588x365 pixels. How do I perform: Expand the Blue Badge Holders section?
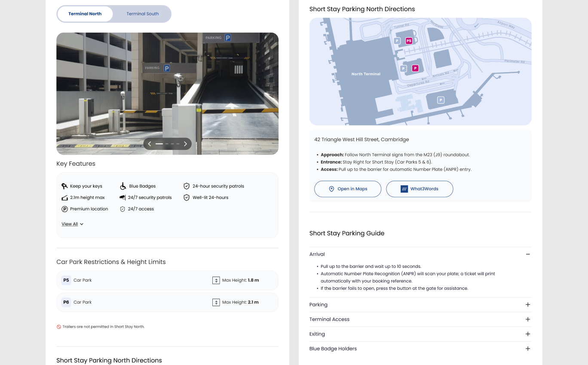tap(420, 349)
